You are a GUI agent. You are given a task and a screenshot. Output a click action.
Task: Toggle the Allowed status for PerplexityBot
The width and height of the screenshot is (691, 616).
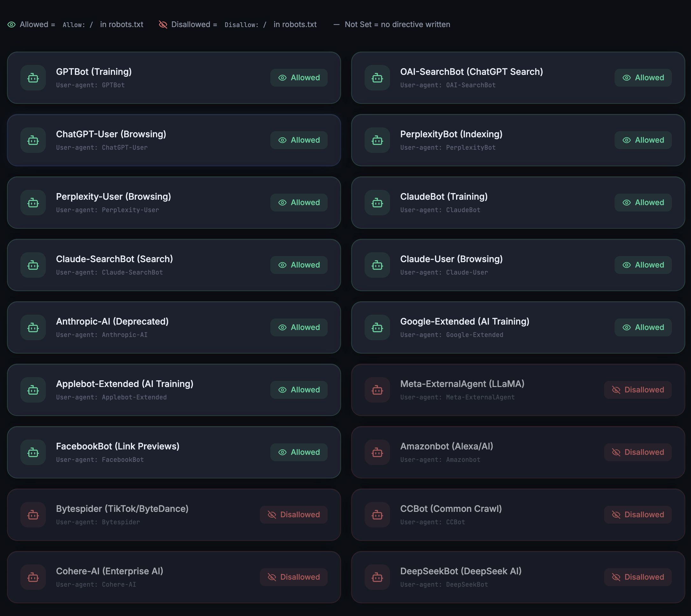pyautogui.click(x=643, y=140)
